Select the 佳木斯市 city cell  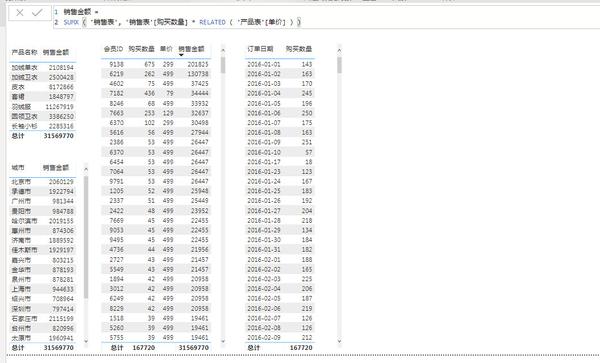24,250
